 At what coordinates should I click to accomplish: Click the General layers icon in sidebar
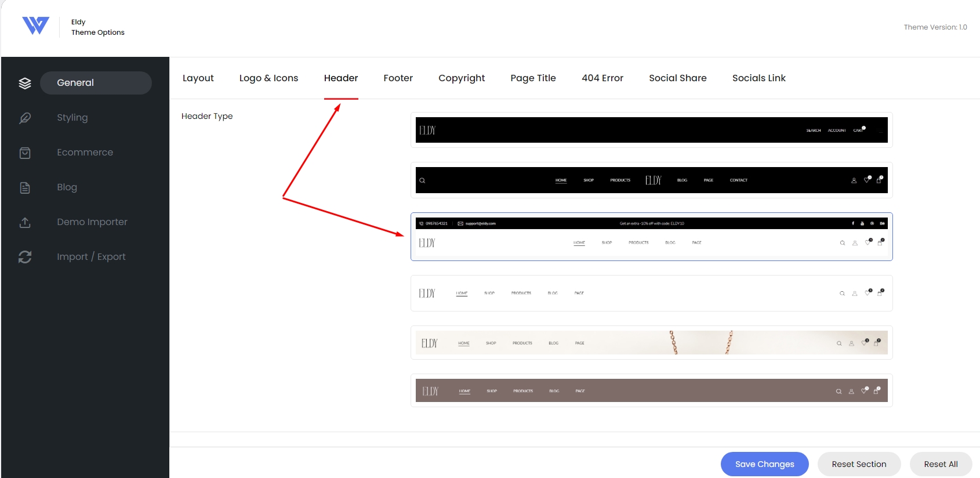coord(25,83)
